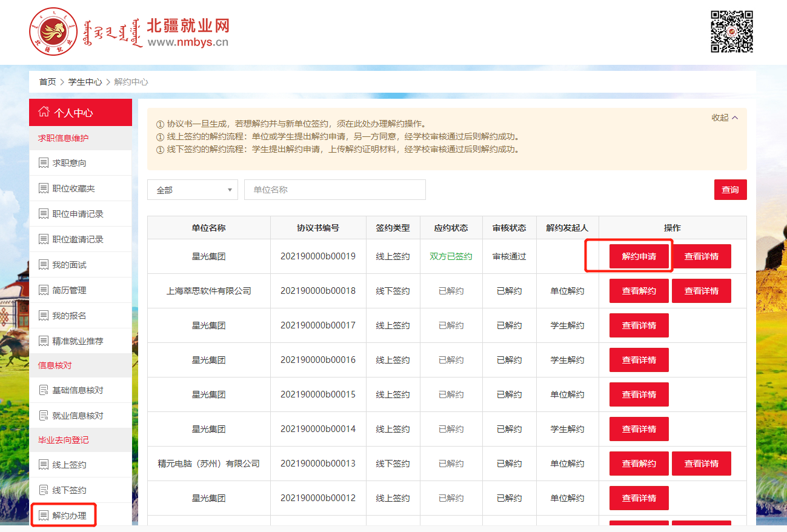This screenshot has width=787, height=532.
Task: Click 解约申请 for 星光集团 agreement
Action: pos(639,256)
